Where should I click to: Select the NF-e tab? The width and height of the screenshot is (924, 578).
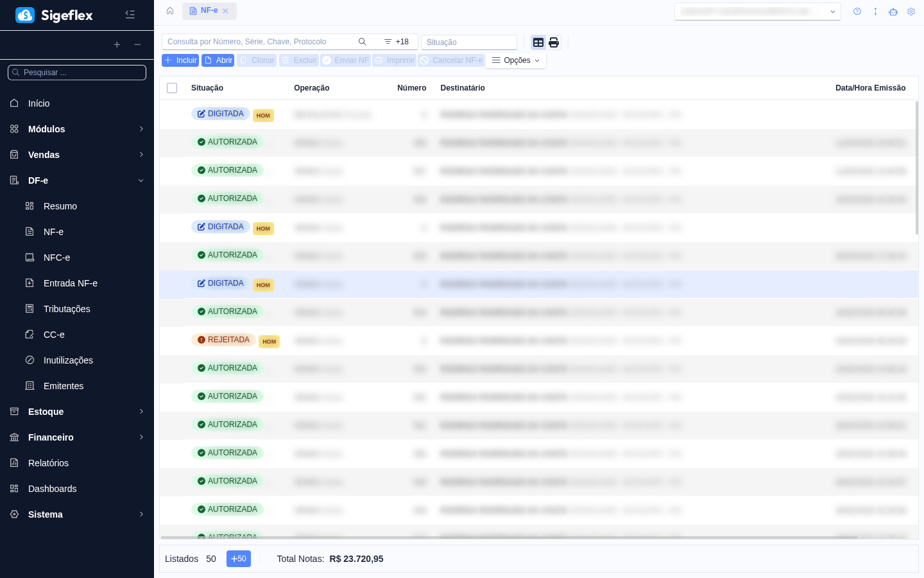(209, 11)
